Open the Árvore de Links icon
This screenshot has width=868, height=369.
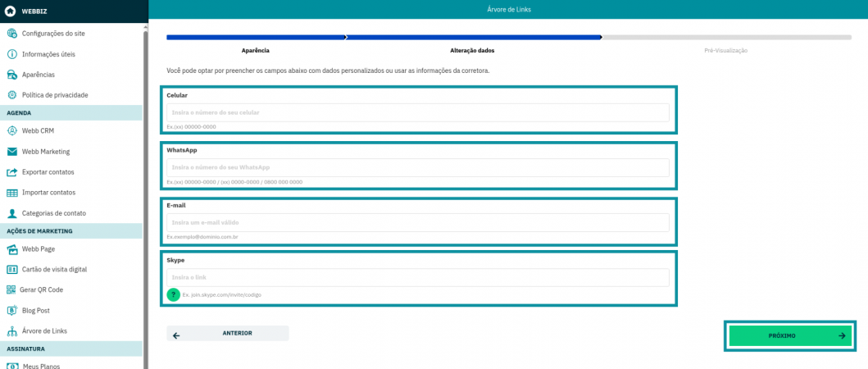[12, 331]
